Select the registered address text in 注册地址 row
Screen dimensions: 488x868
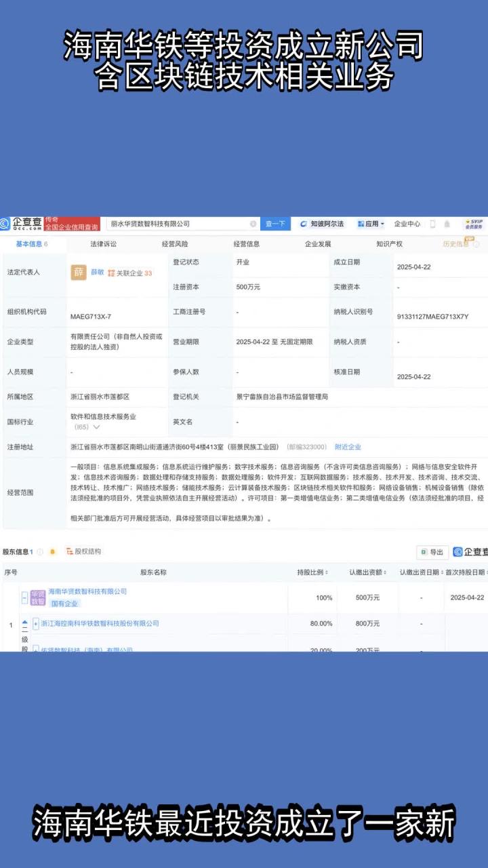point(175,447)
